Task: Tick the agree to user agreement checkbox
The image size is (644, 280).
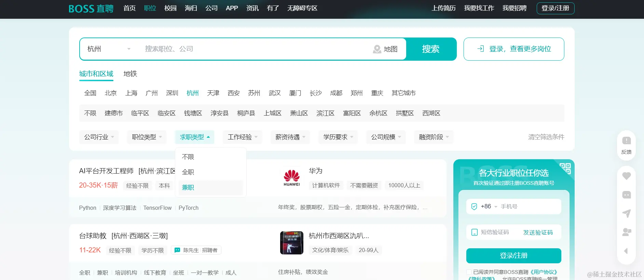Action: coord(469,272)
